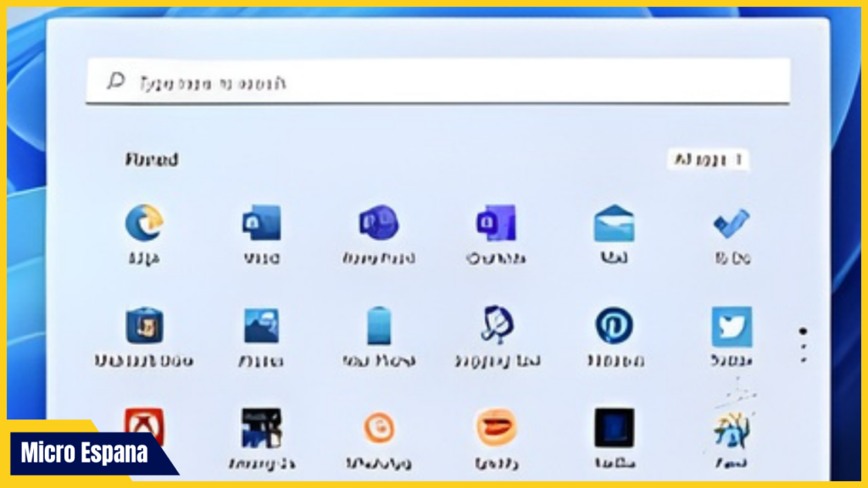Click the red icon in the bottom row

[144, 425]
